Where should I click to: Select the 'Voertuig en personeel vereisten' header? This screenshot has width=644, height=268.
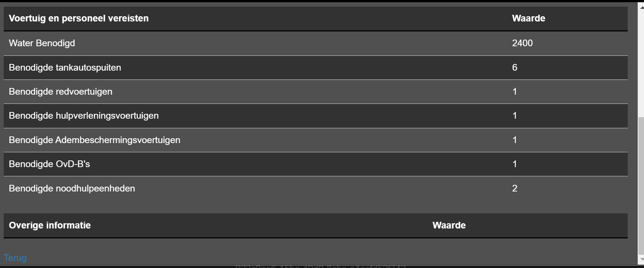[x=79, y=18]
